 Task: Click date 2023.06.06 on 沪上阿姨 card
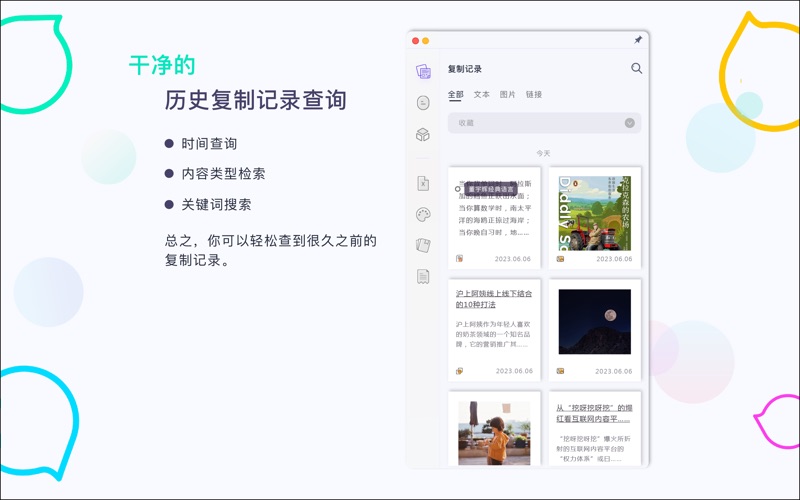coord(514,371)
